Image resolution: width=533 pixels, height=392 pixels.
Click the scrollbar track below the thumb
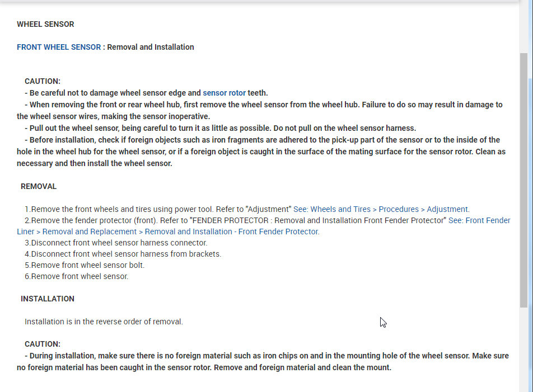pos(523,347)
